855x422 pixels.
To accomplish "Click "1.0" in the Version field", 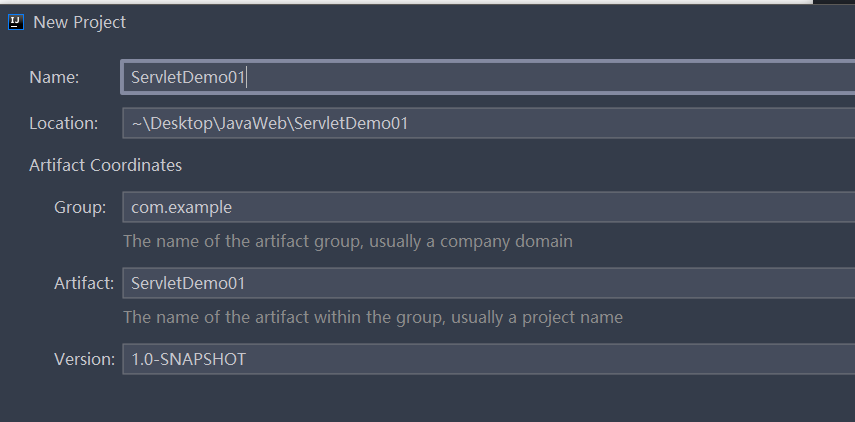I will pyautogui.click(x=143, y=359).
